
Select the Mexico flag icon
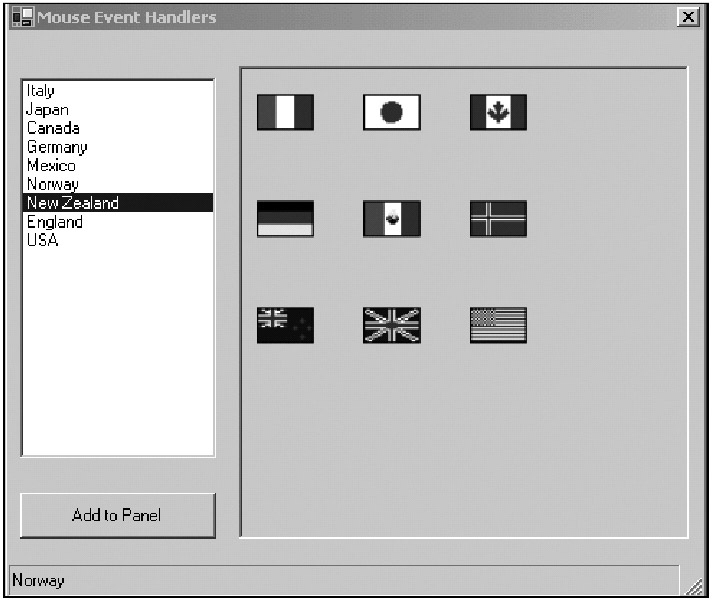[392, 219]
